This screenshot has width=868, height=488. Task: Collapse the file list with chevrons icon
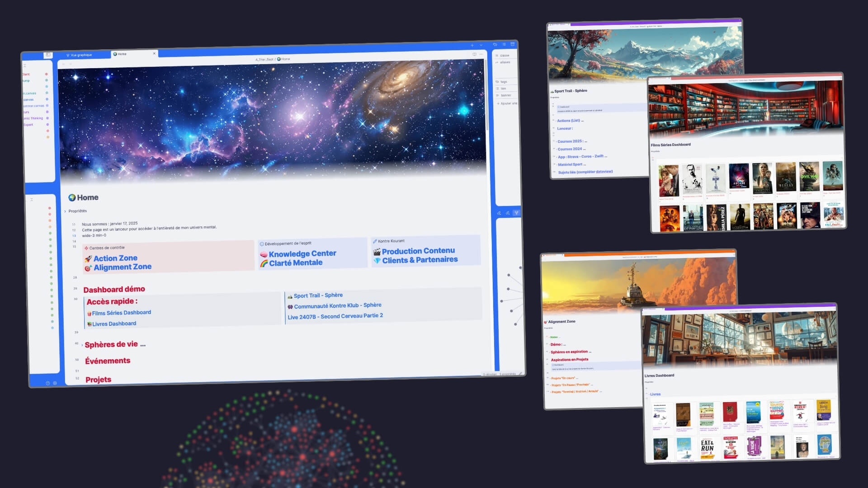tap(32, 199)
